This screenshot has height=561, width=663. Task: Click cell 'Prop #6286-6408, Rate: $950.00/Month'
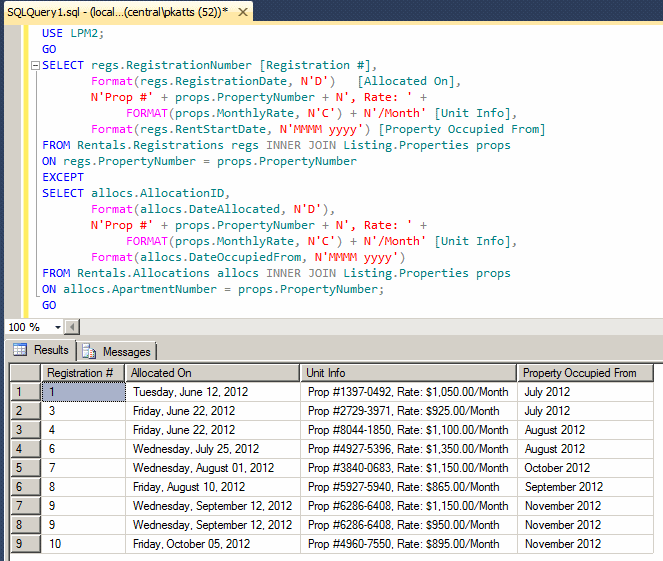tap(408, 525)
